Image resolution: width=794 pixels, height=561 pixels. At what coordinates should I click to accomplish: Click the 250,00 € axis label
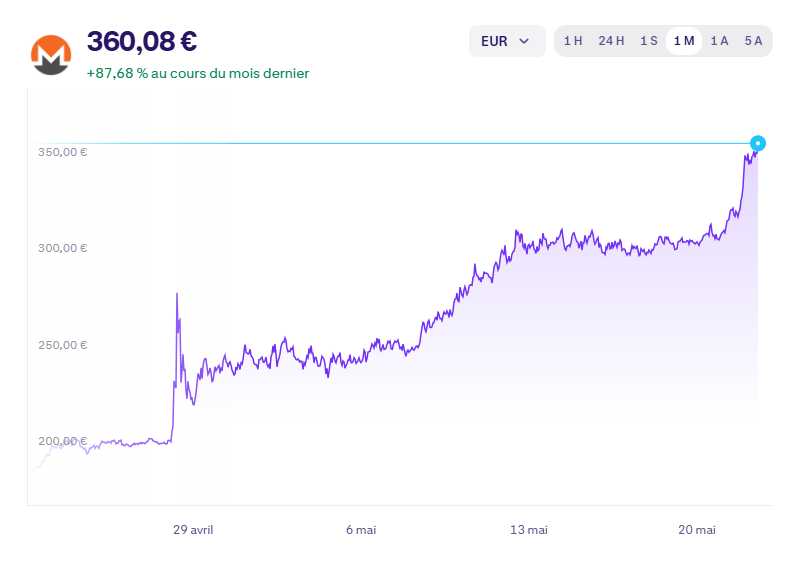[x=63, y=345]
